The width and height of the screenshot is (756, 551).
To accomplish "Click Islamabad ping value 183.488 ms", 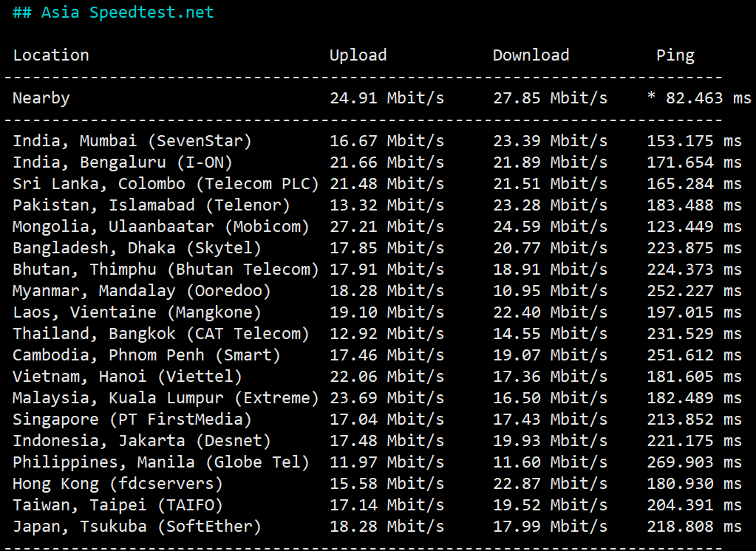I will (x=694, y=205).
